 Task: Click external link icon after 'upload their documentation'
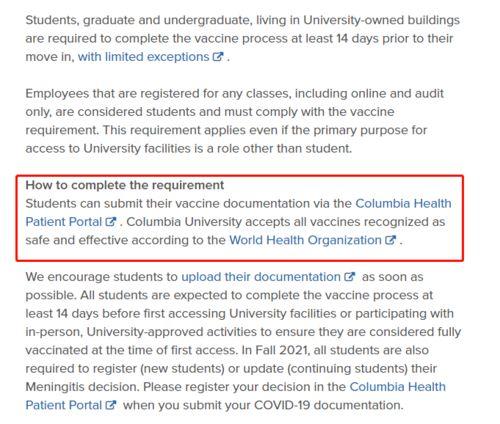coord(349,277)
